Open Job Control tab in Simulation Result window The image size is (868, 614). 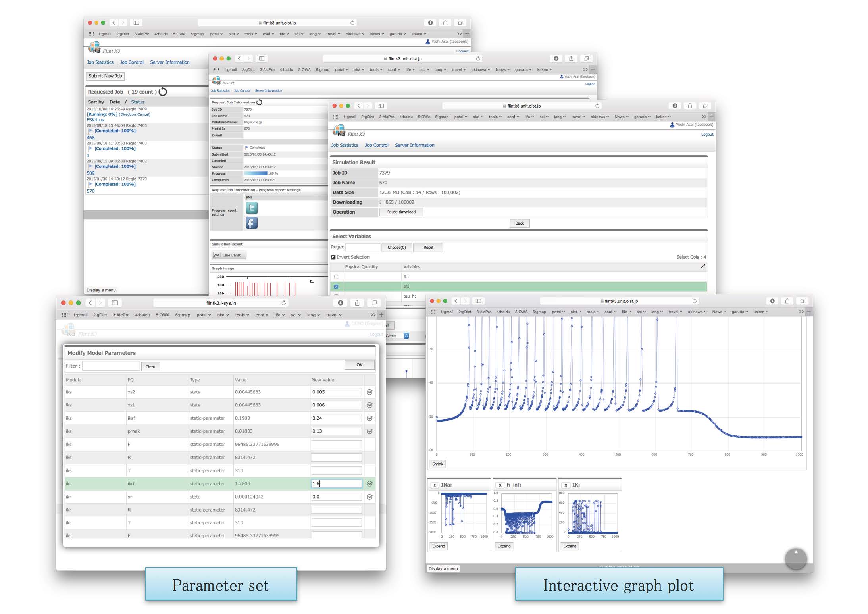(x=376, y=145)
